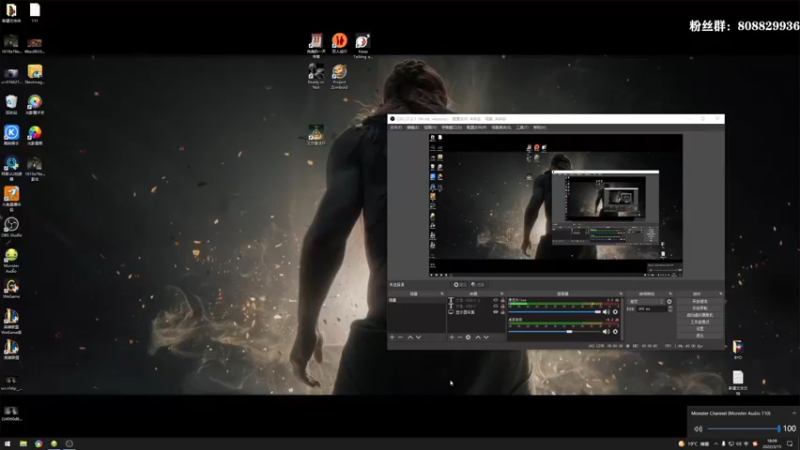
Task: Click the Mic/Aux volume slider
Action: (555, 312)
